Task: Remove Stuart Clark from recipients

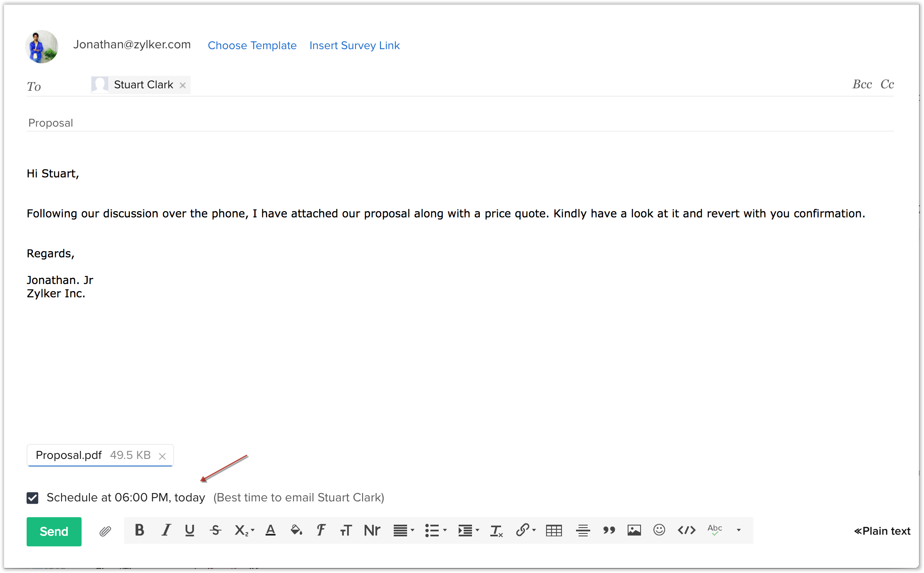Action: coord(182,85)
